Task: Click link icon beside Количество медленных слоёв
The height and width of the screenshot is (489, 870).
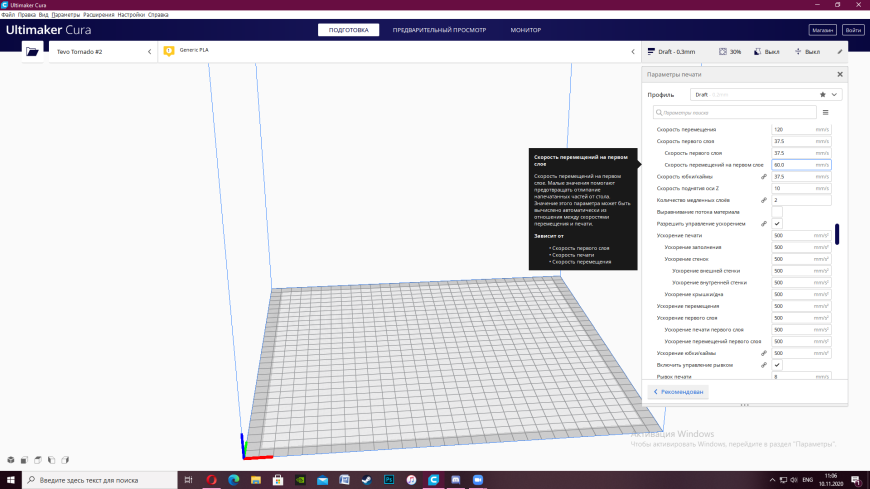Action: (764, 200)
